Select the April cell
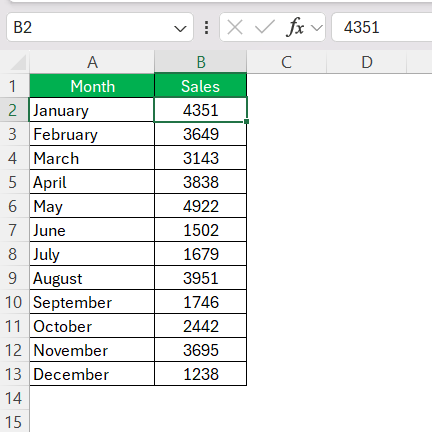This screenshot has height=432, width=432. (92, 182)
